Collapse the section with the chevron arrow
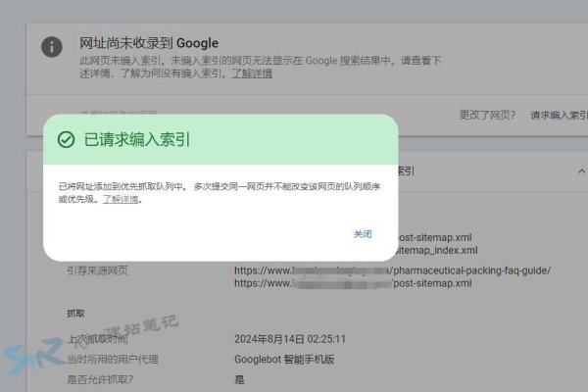Viewport: 588px width, 392px height. tap(581, 171)
